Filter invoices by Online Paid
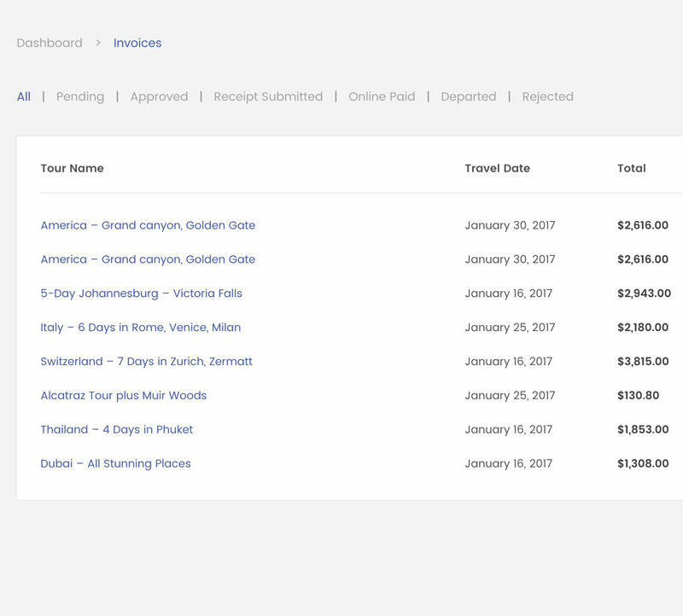The image size is (683, 616). click(382, 96)
